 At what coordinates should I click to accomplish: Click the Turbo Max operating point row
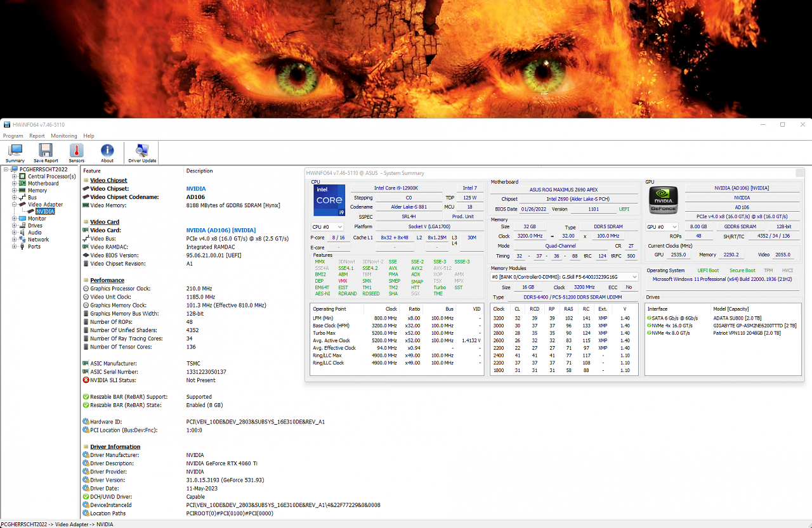pos(396,333)
